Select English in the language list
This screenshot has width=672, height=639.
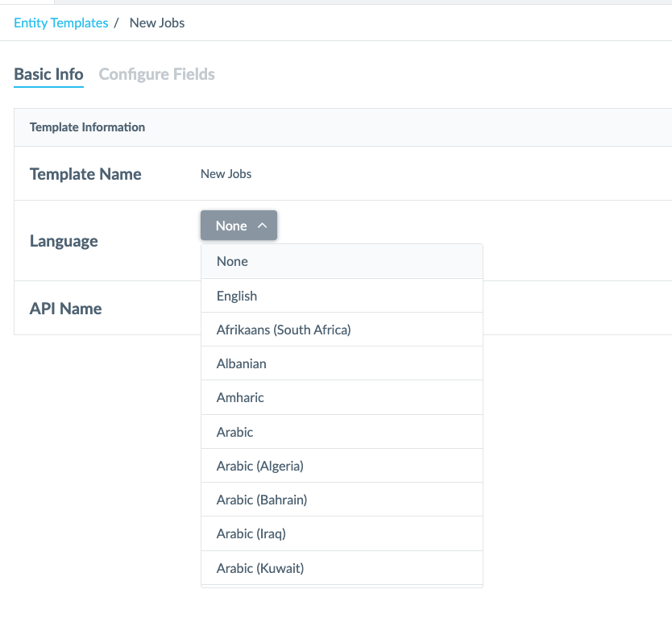click(342, 296)
